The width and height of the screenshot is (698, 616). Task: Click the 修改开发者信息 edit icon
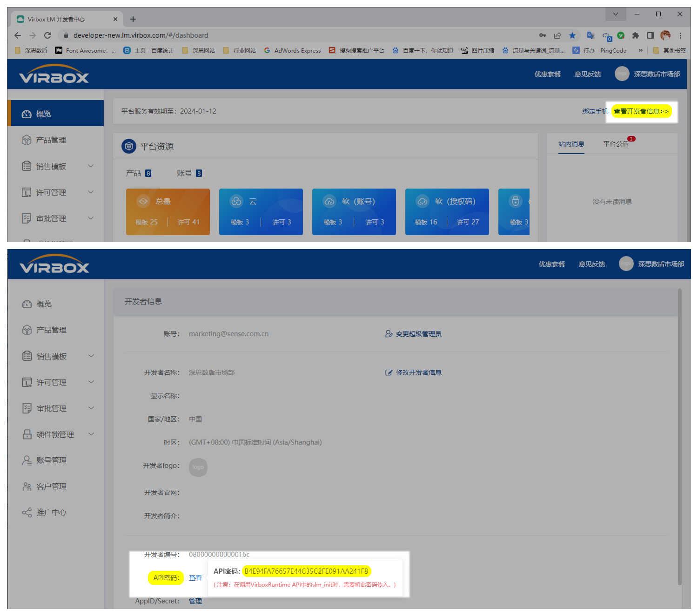click(389, 372)
